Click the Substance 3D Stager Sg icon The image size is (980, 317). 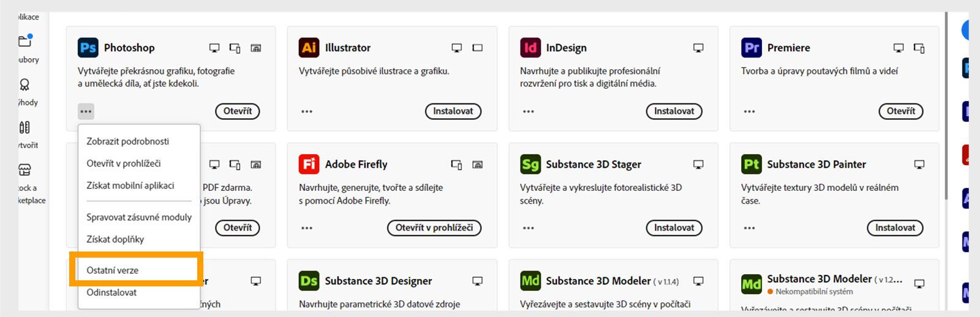(x=530, y=164)
